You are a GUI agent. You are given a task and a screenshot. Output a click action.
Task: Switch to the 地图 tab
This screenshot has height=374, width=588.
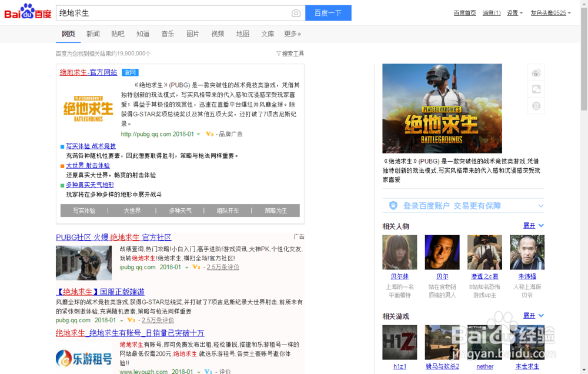click(243, 34)
